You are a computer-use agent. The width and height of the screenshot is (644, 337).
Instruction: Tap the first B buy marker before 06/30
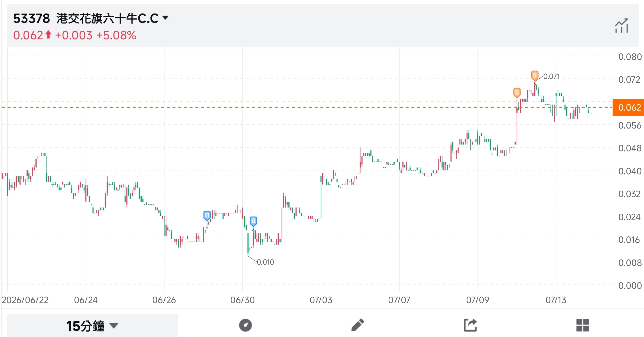[207, 216]
